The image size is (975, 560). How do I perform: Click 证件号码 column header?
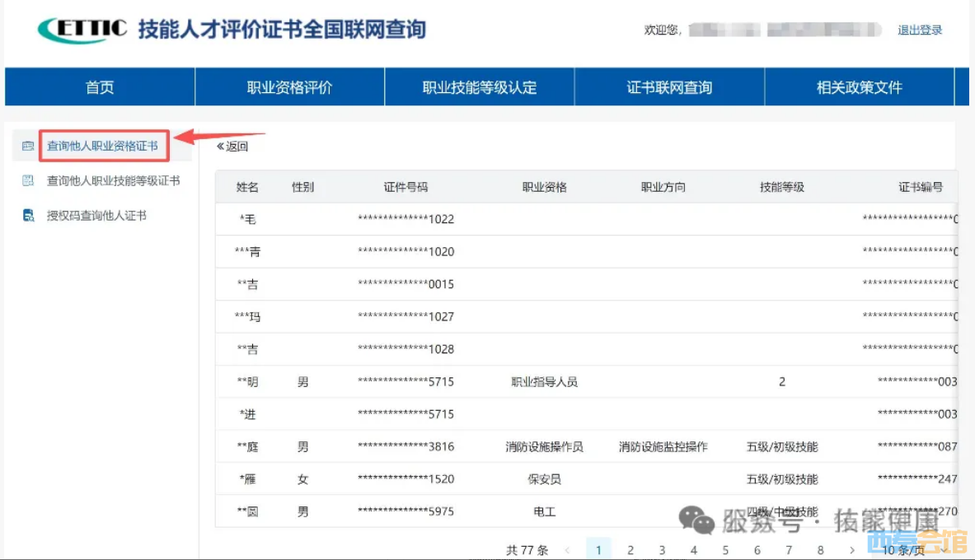405,187
